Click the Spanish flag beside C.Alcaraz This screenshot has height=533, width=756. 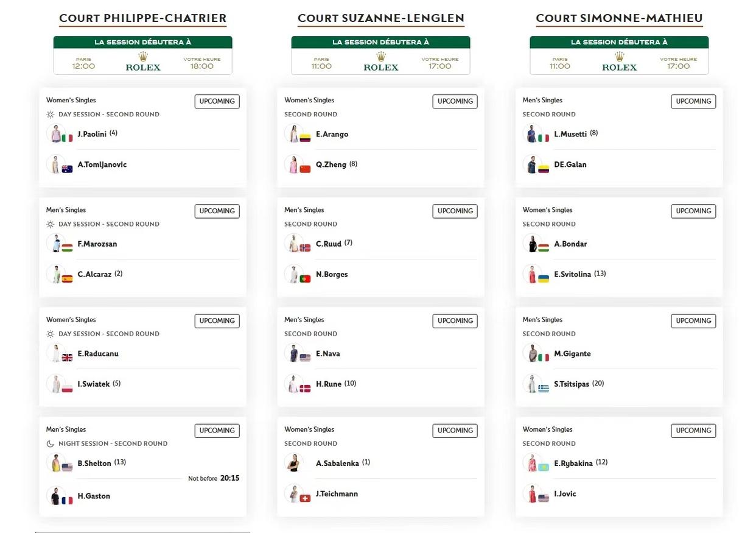point(67,278)
